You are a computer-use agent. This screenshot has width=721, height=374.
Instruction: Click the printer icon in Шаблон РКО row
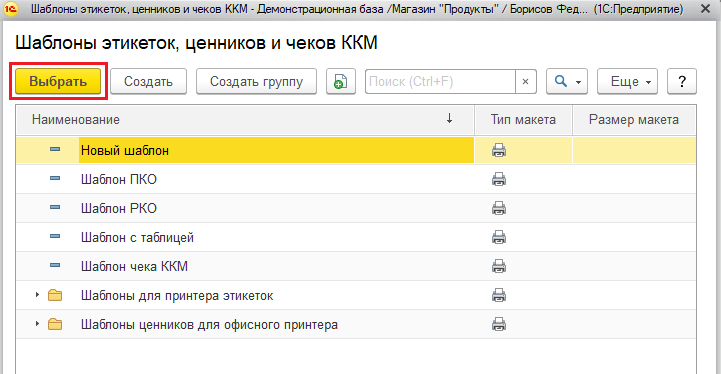tap(499, 208)
